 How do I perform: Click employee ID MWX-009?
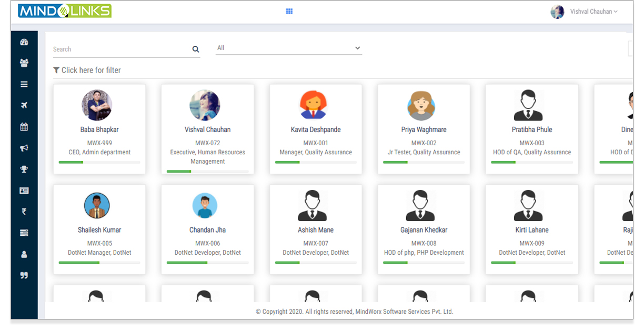pyautogui.click(x=532, y=244)
